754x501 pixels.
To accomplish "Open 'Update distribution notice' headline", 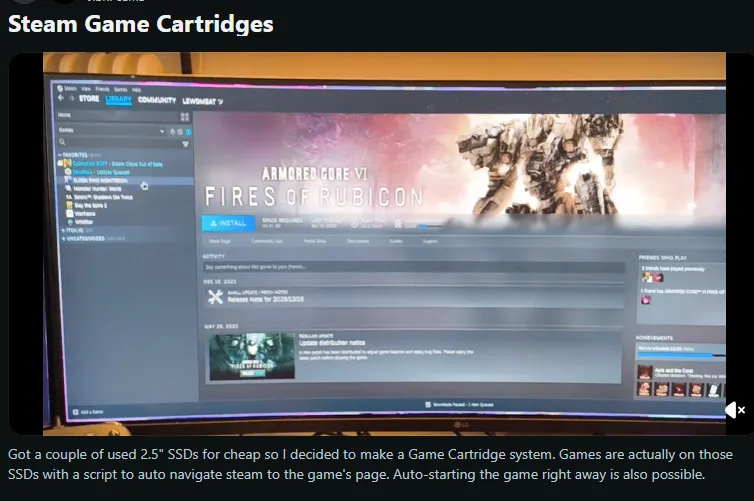I will click(x=332, y=343).
